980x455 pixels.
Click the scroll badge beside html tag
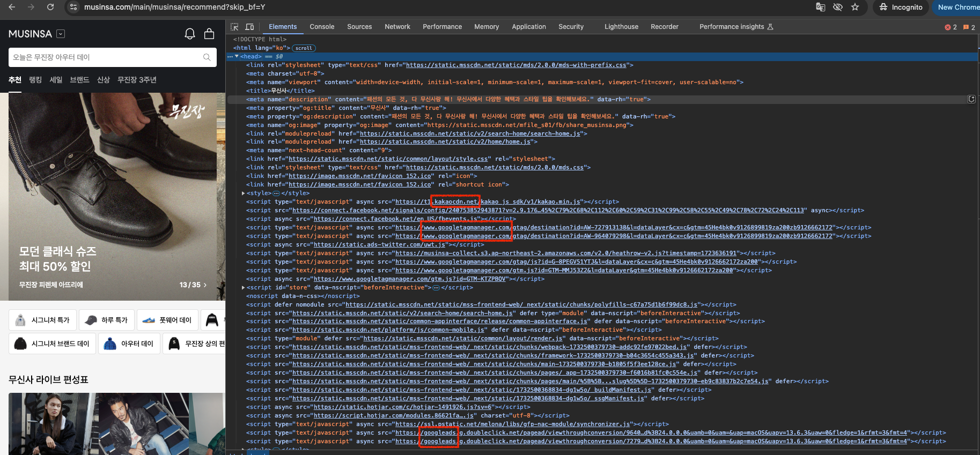point(304,48)
